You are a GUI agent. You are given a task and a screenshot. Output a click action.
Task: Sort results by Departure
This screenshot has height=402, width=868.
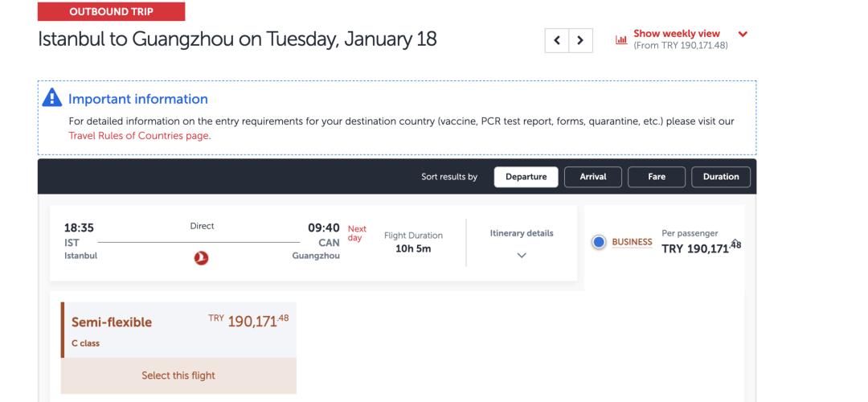(x=526, y=177)
